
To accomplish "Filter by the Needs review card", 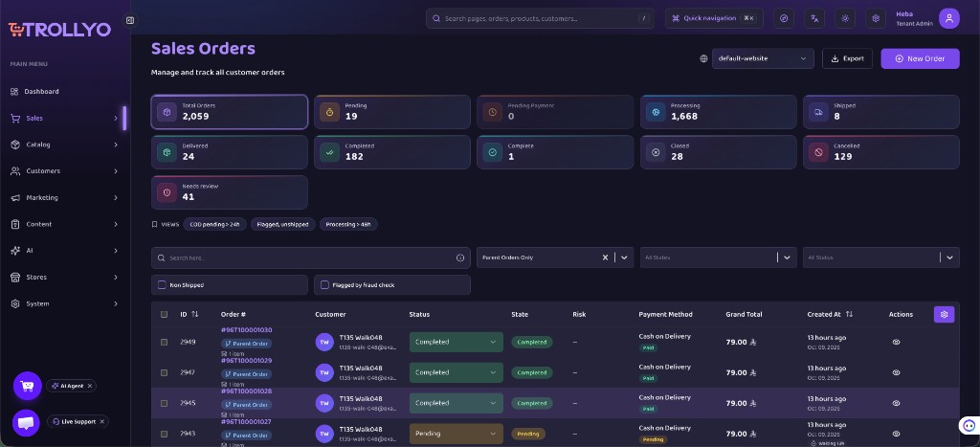I will pyautogui.click(x=230, y=192).
